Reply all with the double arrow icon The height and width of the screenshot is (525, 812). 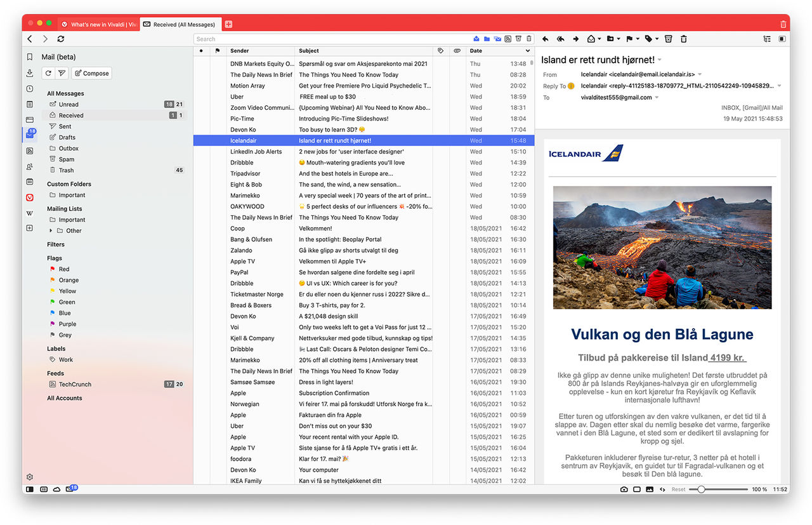560,39
